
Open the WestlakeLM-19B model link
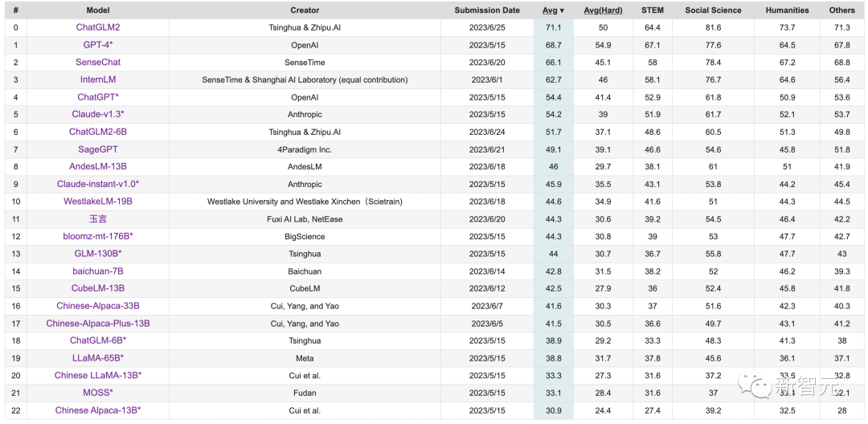pyautogui.click(x=98, y=202)
